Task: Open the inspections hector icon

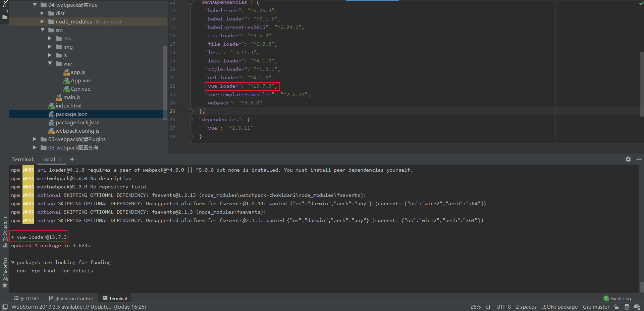Action: tap(627, 307)
